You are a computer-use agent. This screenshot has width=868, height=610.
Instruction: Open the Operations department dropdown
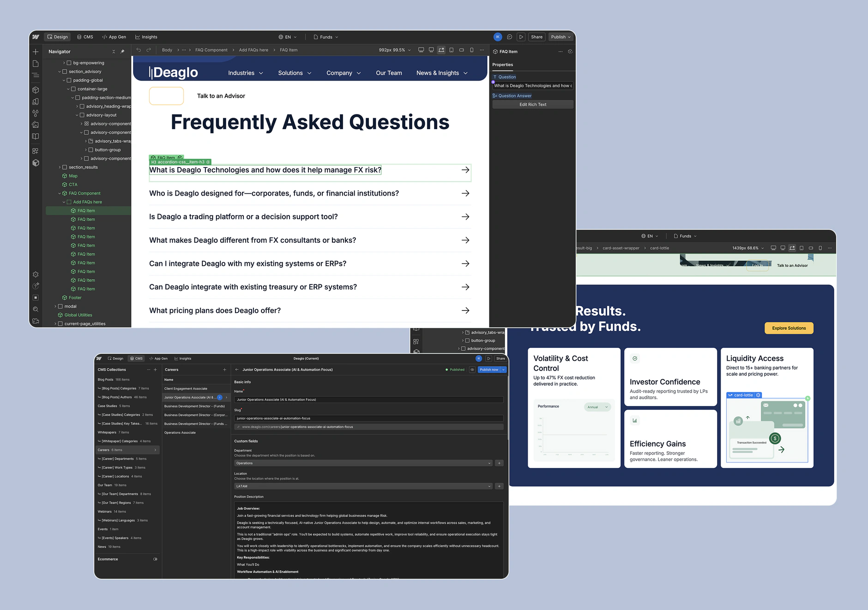coord(363,463)
